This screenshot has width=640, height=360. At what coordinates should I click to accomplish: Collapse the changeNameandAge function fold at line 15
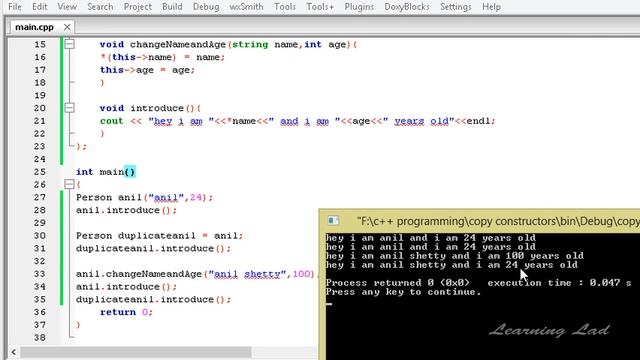69,44
